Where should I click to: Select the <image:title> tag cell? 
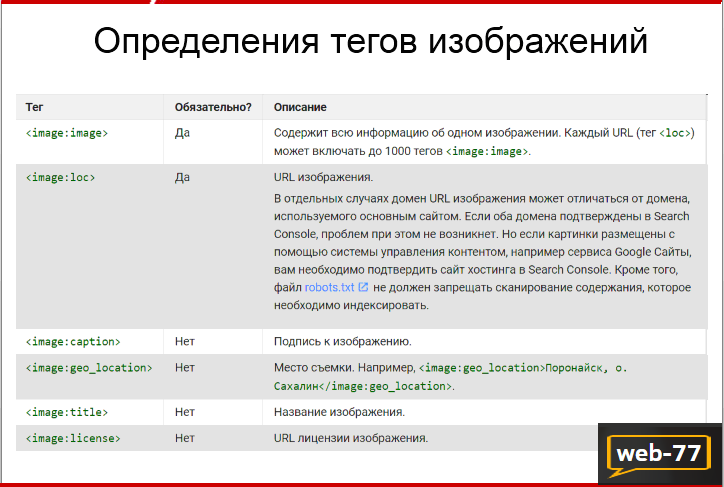(x=67, y=412)
